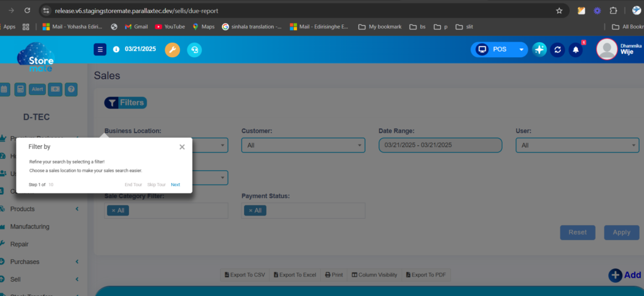Open the My bookmark folder
Screen dimensions: 644x296
[380, 26]
